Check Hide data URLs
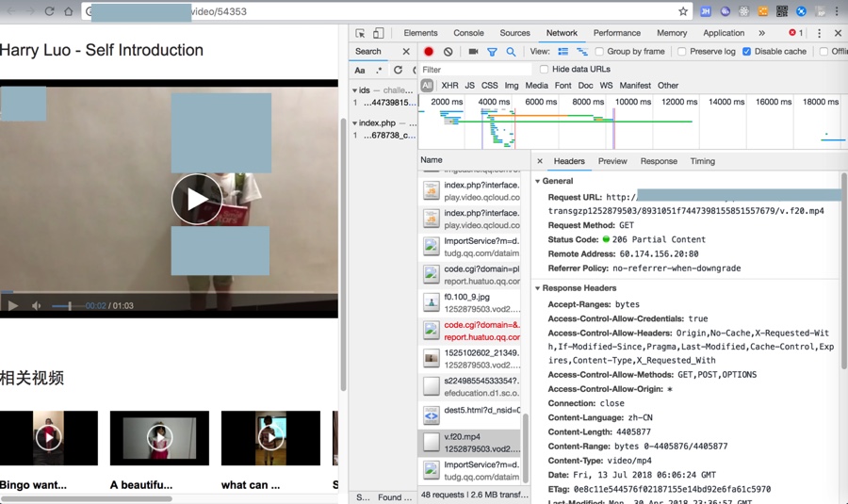 545,70
